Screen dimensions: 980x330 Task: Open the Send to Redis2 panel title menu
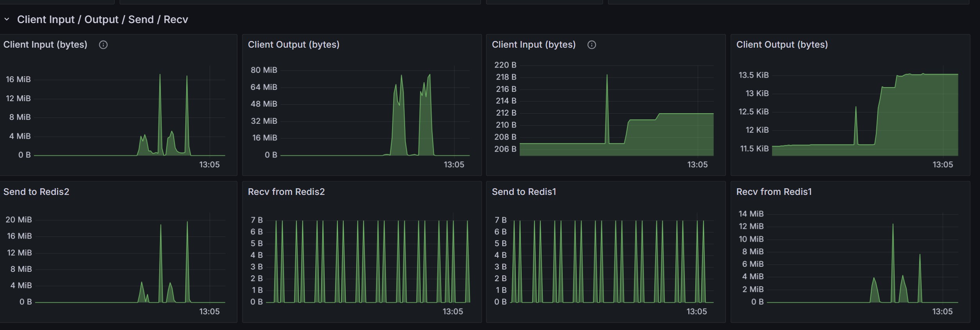[x=36, y=192]
